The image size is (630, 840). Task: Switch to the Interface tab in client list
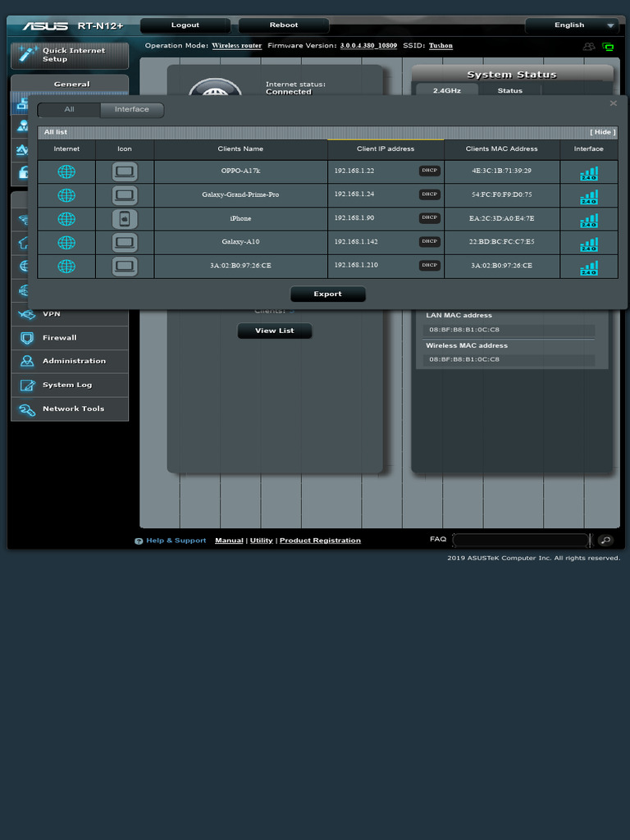point(132,109)
